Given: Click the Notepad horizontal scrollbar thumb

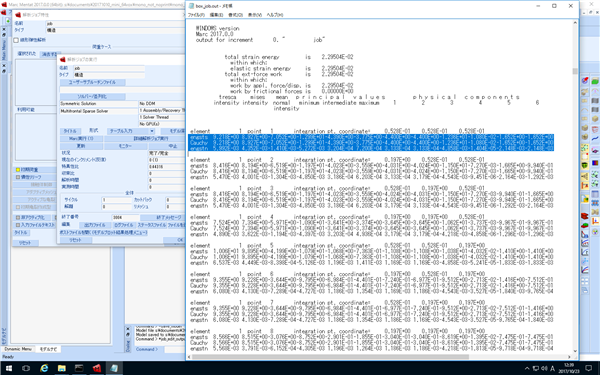Looking at the screenshot, I should (330, 357).
